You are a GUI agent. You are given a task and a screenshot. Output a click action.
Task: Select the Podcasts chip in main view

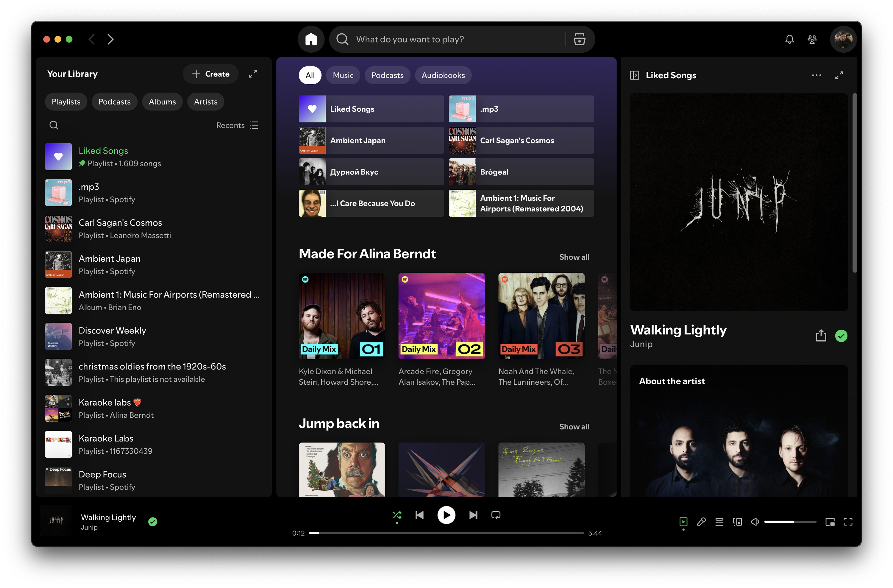(x=387, y=75)
